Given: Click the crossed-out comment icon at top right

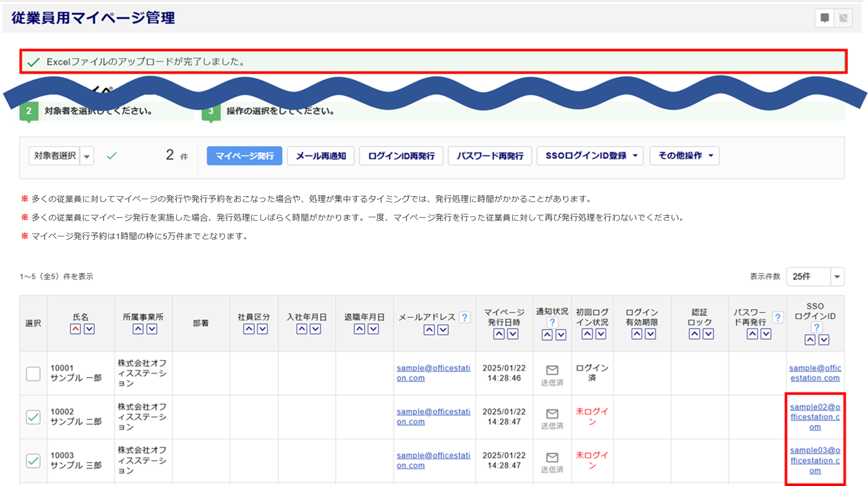Looking at the screenshot, I should coord(843,18).
